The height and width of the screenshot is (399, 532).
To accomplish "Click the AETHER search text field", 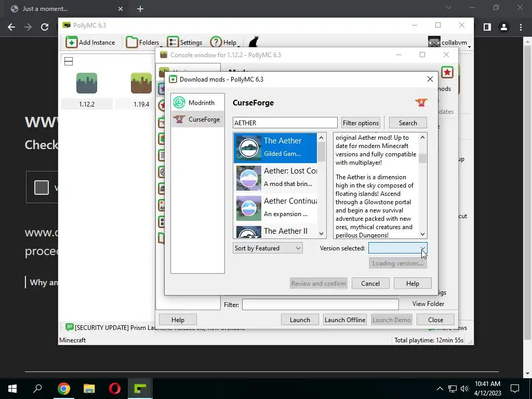I will (285, 123).
